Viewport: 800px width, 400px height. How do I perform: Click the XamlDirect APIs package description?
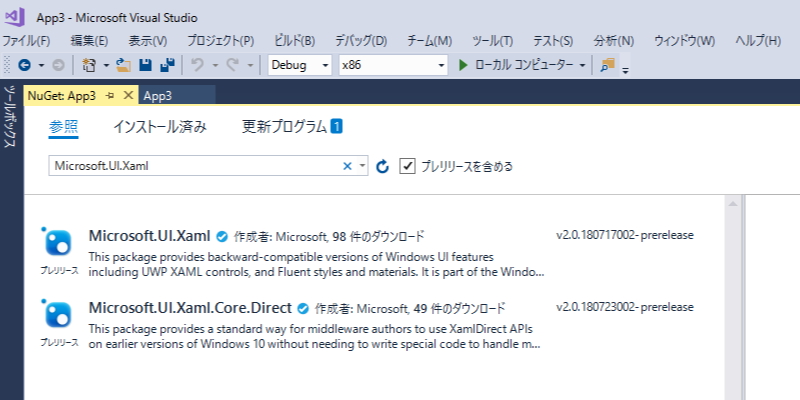click(x=314, y=336)
